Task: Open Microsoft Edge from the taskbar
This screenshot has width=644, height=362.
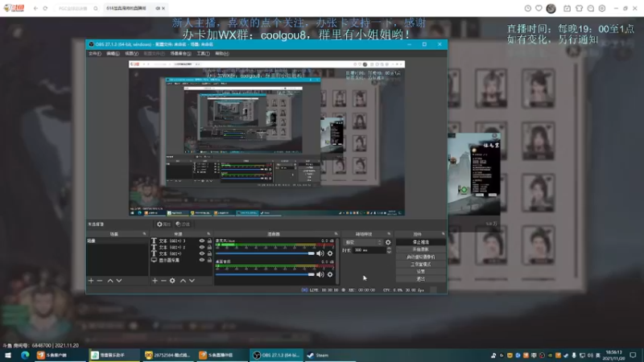Action: 25,355
